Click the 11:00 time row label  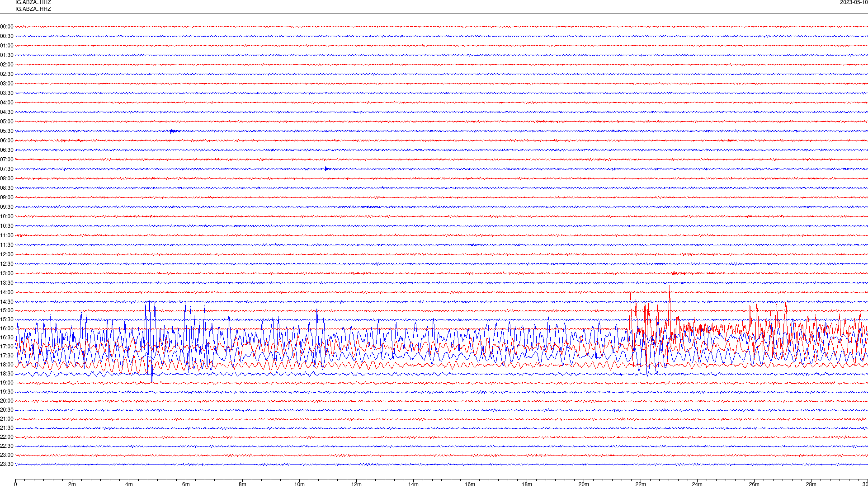click(x=7, y=235)
